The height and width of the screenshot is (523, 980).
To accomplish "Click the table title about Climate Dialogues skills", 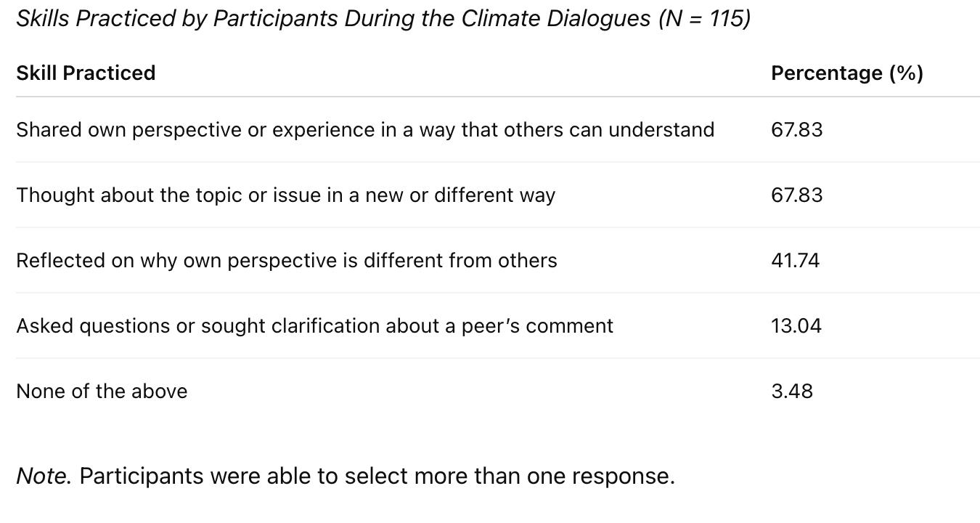I will pyautogui.click(x=383, y=18).
